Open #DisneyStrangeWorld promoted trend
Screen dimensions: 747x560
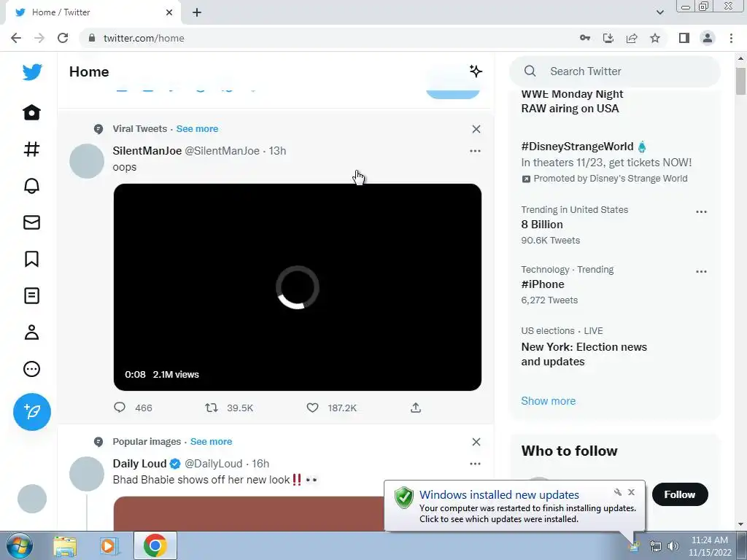pyautogui.click(x=578, y=147)
